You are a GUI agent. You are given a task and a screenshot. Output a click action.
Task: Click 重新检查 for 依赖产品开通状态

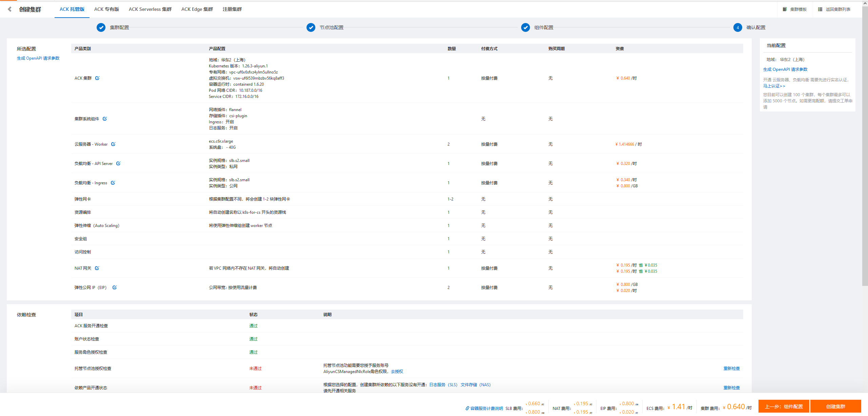[732, 388]
